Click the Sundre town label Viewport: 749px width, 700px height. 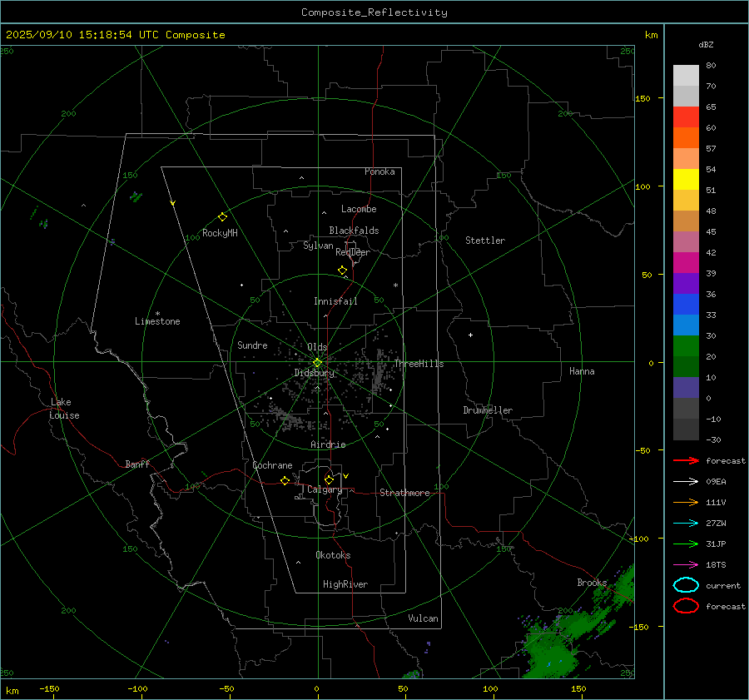click(252, 345)
